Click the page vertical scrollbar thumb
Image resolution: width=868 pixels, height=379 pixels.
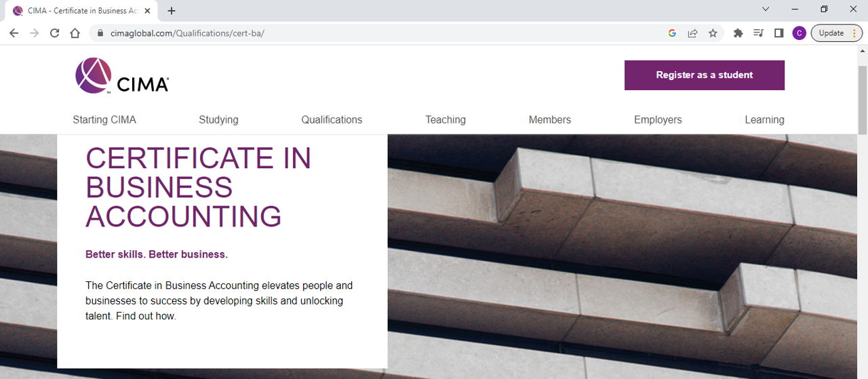(x=863, y=99)
